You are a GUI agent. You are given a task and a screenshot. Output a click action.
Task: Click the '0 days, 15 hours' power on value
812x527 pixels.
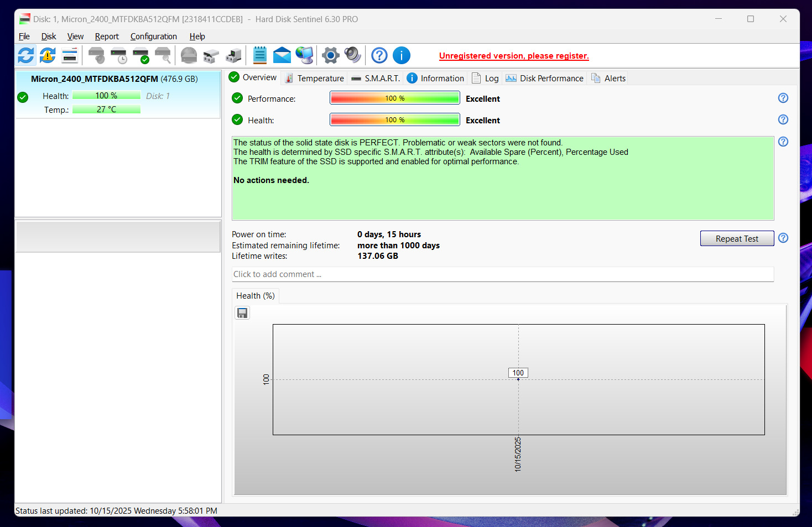(x=389, y=234)
